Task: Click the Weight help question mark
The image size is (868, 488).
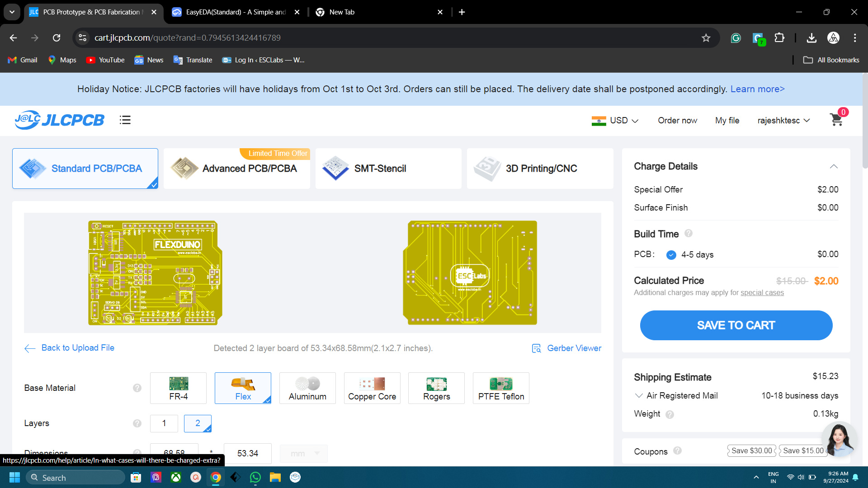Action: pyautogui.click(x=670, y=414)
